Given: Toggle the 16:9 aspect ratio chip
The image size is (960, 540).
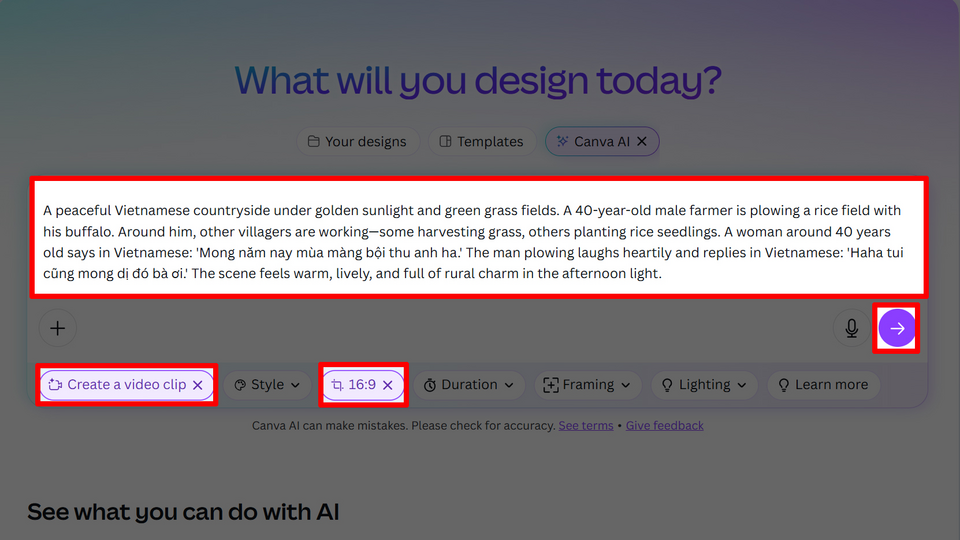Looking at the screenshot, I should coord(355,385).
